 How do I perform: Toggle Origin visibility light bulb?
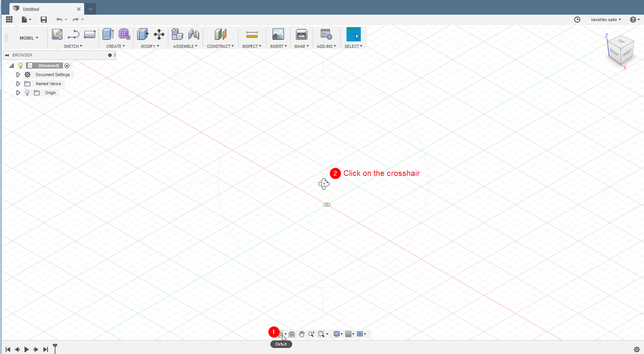click(x=27, y=93)
